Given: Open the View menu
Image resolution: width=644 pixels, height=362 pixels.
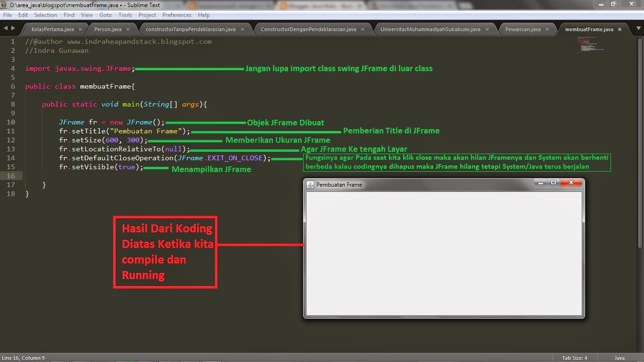Looking at the screenshot, I should [87, 15].
